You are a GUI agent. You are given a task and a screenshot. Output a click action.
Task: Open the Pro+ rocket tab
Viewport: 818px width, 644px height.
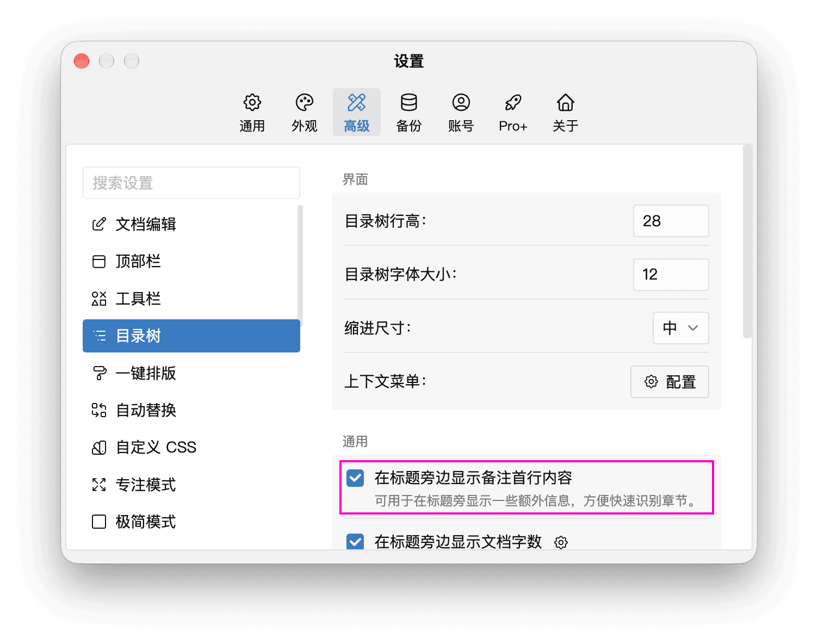click(x=513, y=113)
